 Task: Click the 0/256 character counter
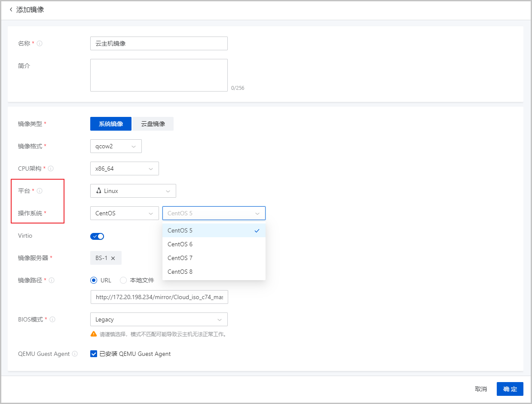coord(238,88)
